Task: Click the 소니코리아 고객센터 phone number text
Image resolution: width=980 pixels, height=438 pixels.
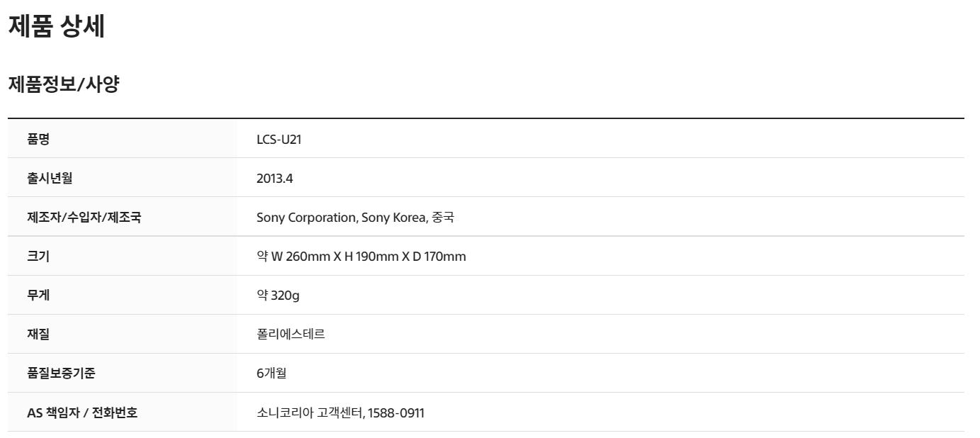Action: point(310,412)
